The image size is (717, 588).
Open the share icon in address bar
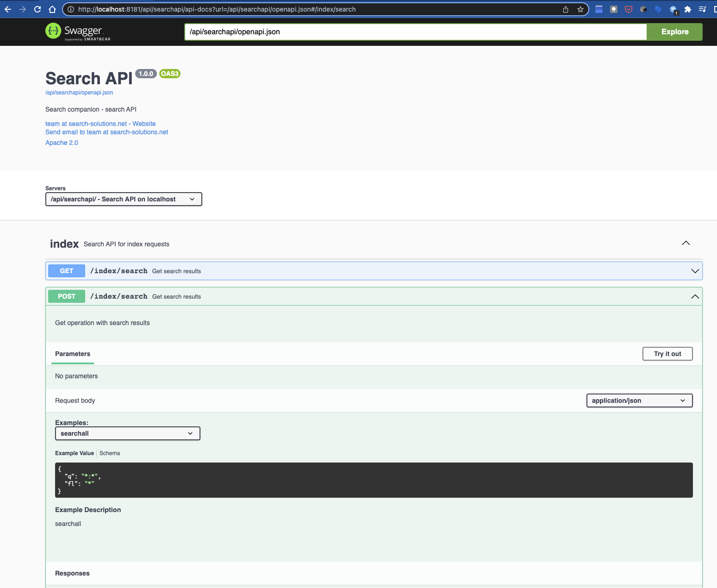coord(565,9)
